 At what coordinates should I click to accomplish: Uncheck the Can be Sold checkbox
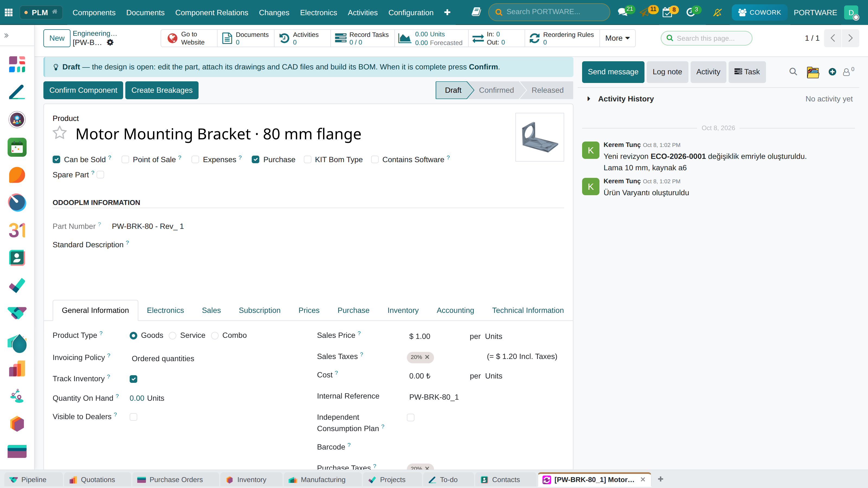click(57, 160)
